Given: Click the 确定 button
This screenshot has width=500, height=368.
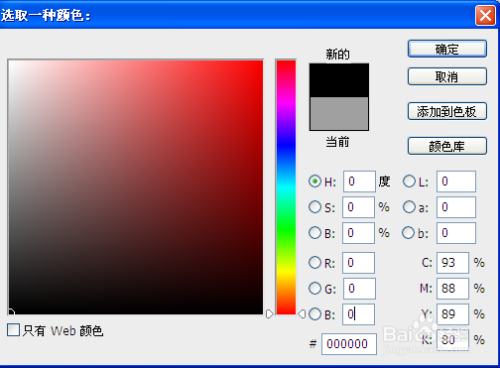Looking at the screenshot, I should (447, 49).
